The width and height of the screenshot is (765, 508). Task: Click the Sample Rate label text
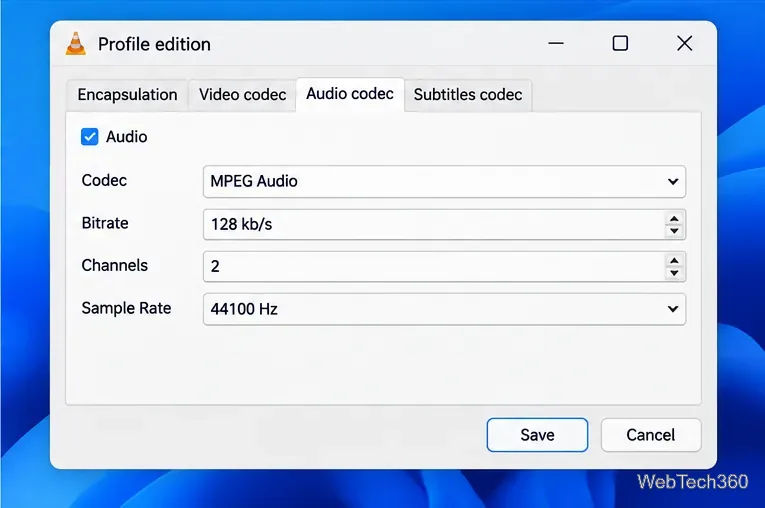(x=126, y=308)
